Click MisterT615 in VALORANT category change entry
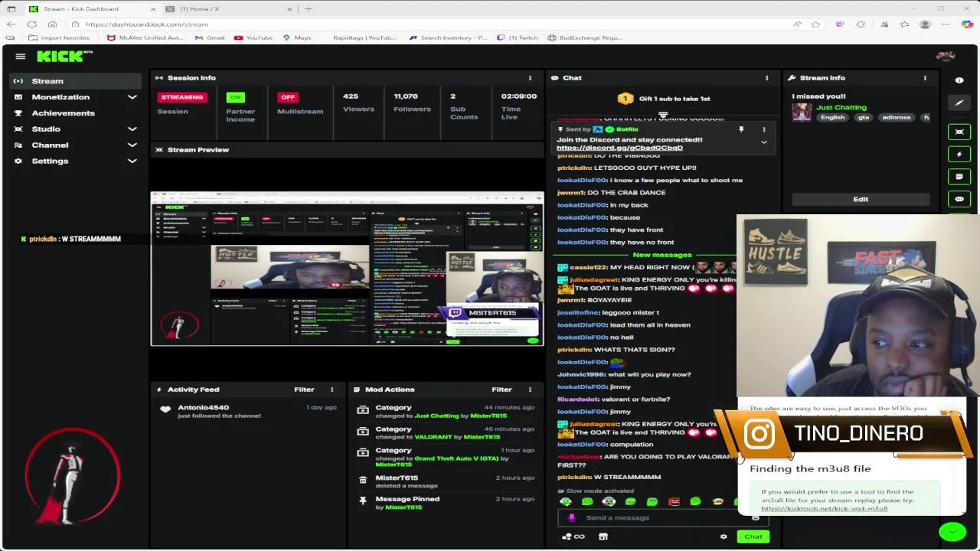The image size is (980, 551). (x=482, y=437)
